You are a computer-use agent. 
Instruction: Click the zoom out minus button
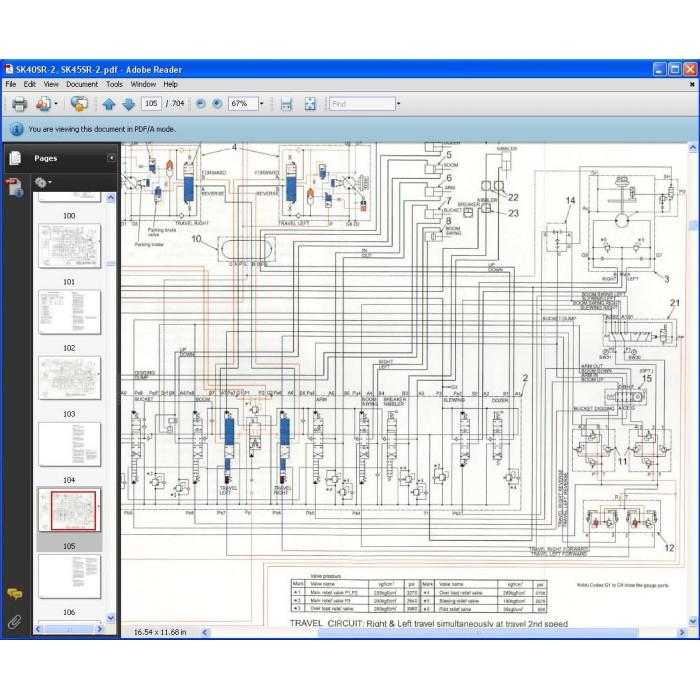[x=201, y=104]
